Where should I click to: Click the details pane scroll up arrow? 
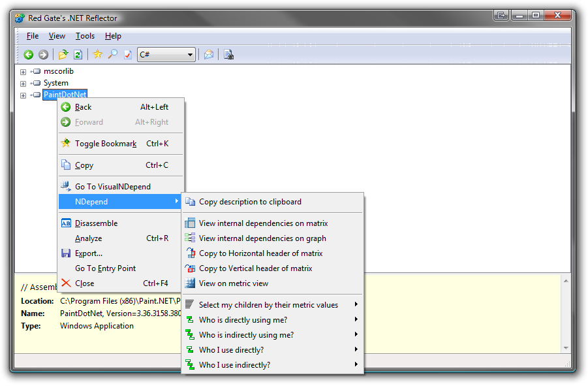566,281
